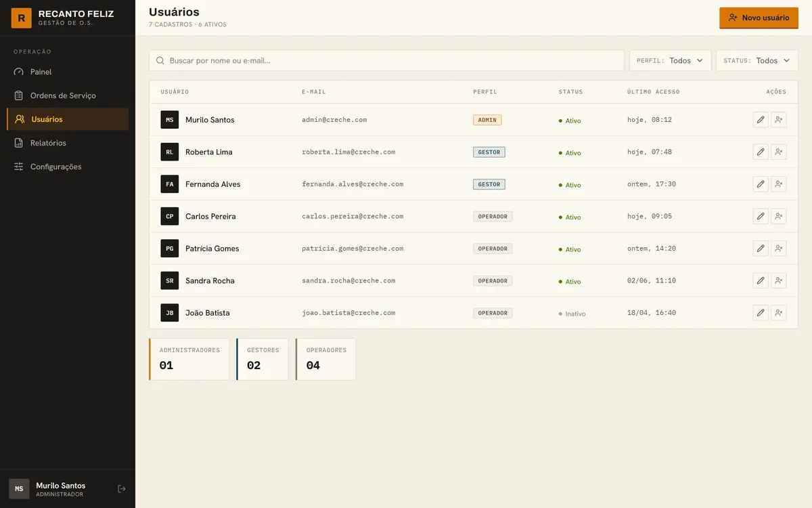Click CP avatar of Carlos Pereira
This screenshot has width=812, height=508.
170,216
